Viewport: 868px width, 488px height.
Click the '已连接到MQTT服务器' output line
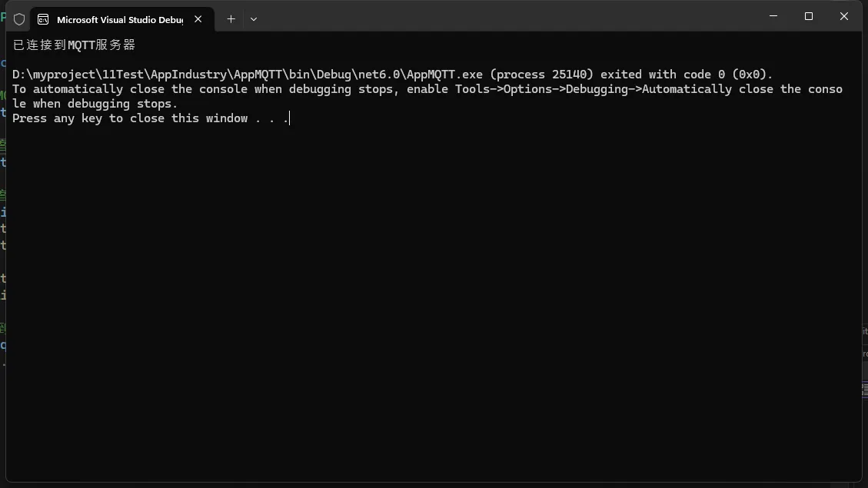[x=74, y=45]
